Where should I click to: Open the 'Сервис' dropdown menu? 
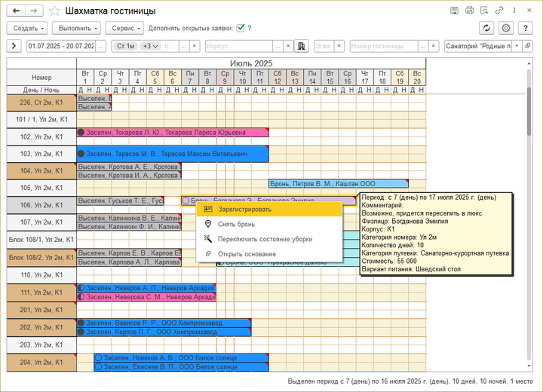pos(124,28)
